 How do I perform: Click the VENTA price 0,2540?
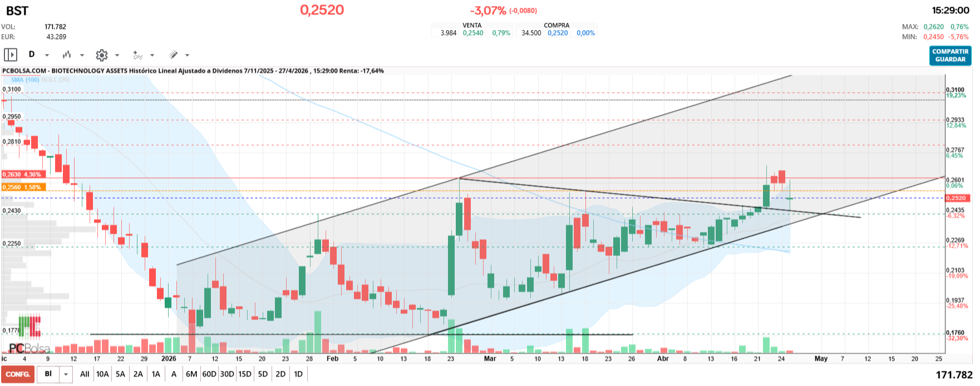click(473, 33)
